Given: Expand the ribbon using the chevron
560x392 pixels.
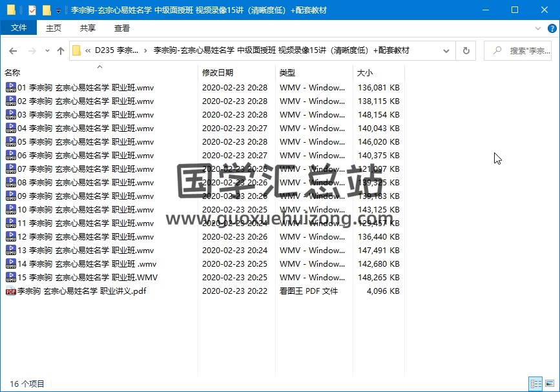Looking at the screenshot, I should [538, 28].
